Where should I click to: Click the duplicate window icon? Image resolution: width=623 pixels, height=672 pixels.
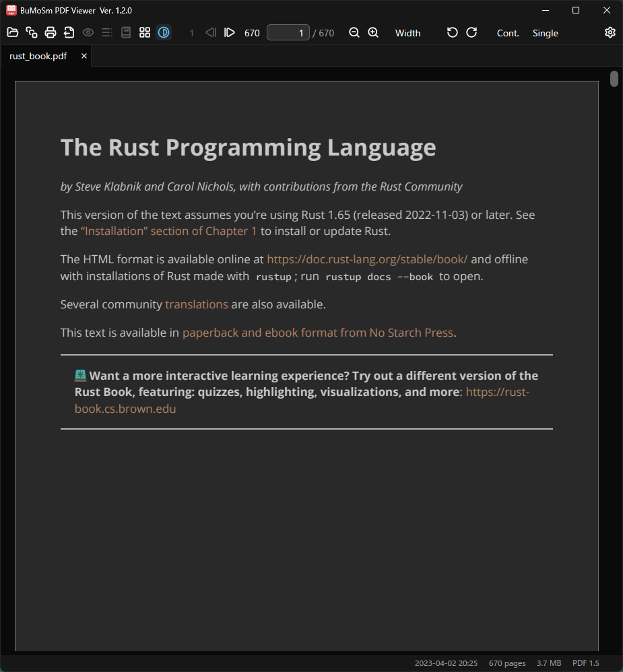pyautogui.click(x=32, y=32)
